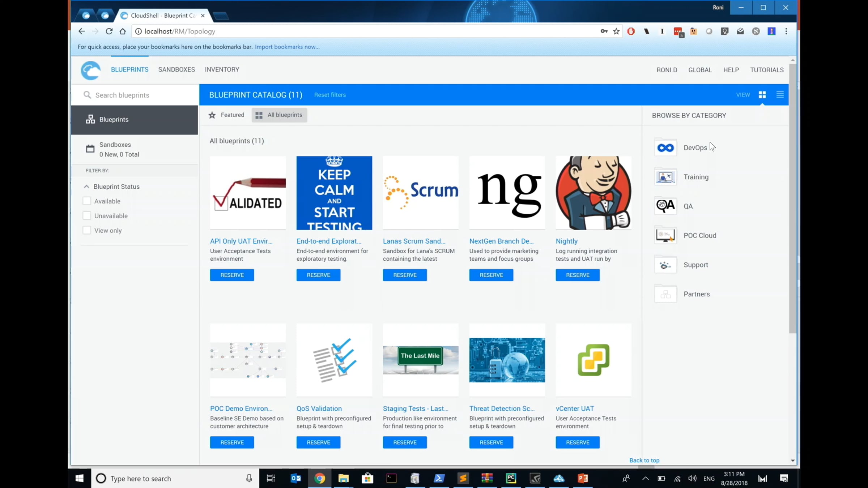Check the Unavailable filter checkbox
The height and width of the screenshot is (488, 868).
[87, 216]
